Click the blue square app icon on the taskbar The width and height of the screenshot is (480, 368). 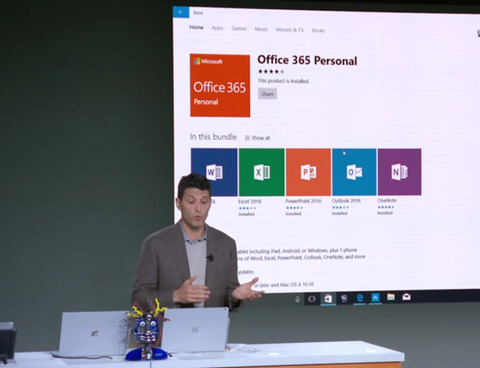(x=375, y=297)
